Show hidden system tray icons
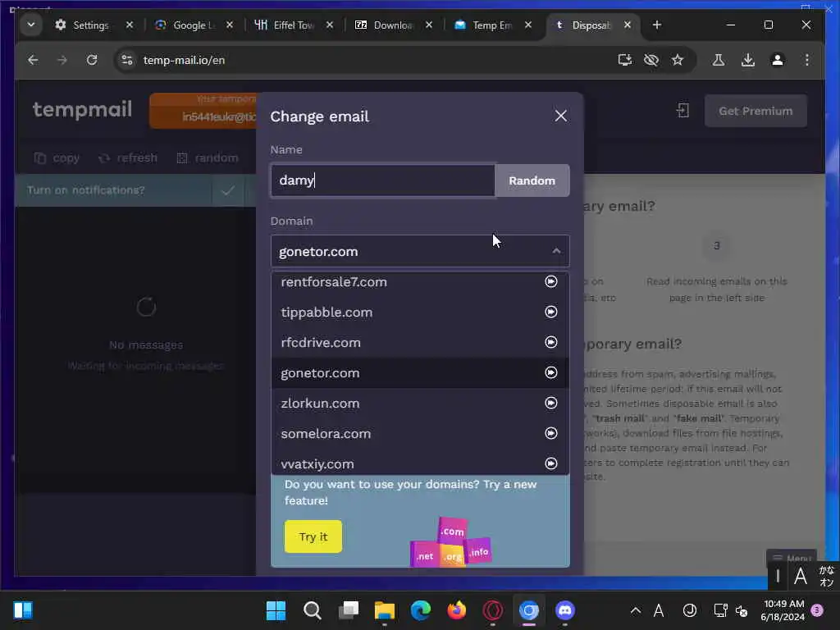 point(636,610)
